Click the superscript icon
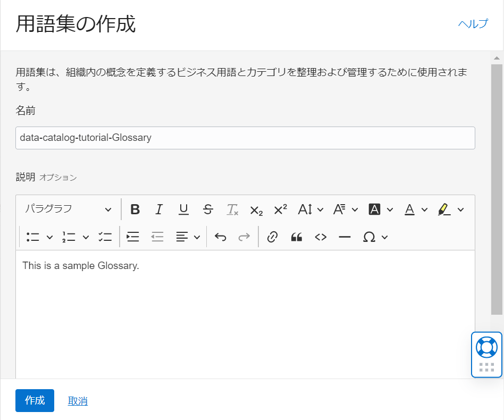 (280, 209)
